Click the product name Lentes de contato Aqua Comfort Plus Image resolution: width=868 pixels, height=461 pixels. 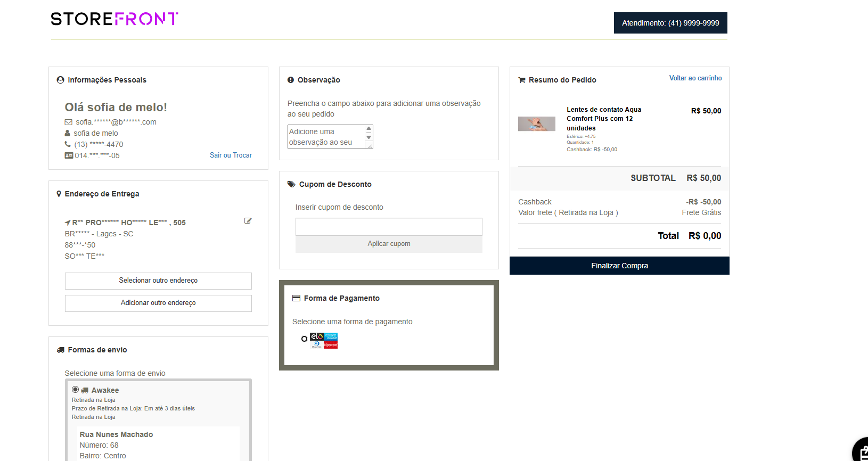click(604, 119)
